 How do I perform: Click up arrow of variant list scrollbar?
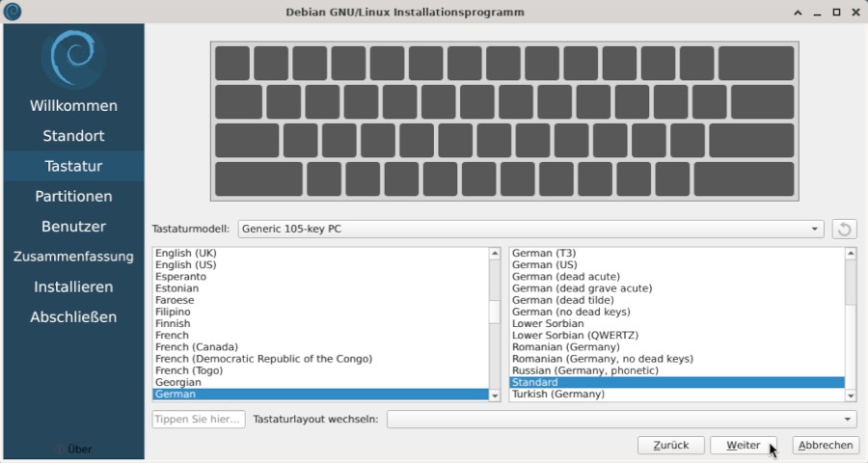[x=851, y=254]
